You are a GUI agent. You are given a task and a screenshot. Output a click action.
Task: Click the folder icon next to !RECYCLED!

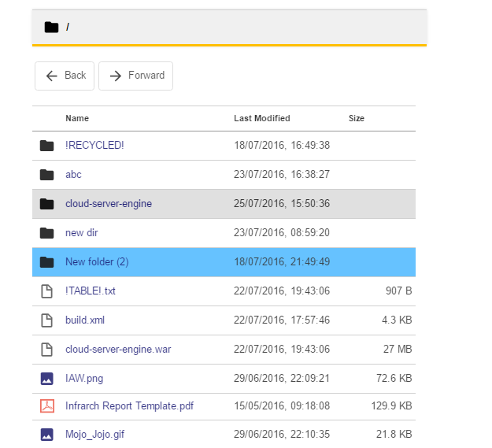tap(46, 146)
